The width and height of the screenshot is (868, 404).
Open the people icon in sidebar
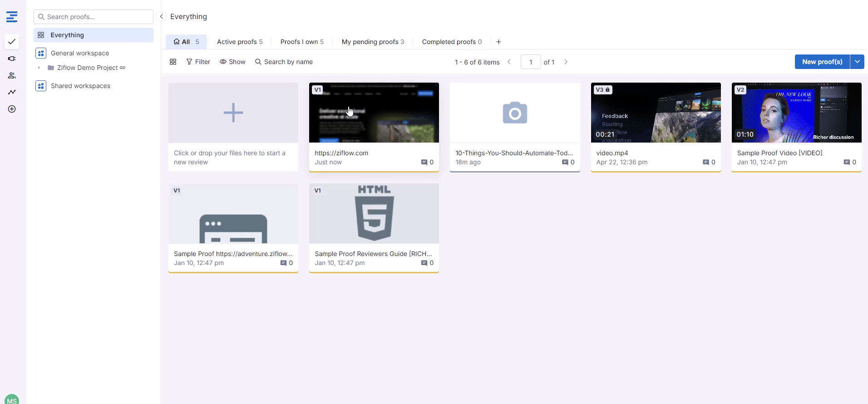tap(12, 75)
